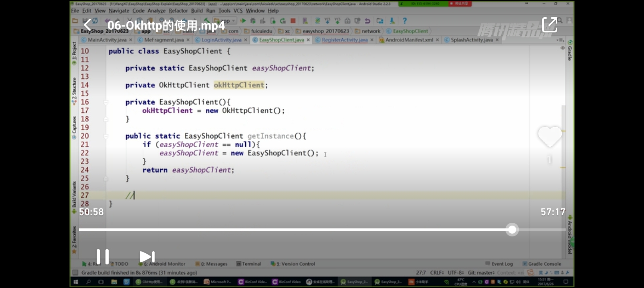The height and width of the screenshot is (288, 644).
Task: Click the Undo arrow toolbar icon
Action: pyautogui.click(x=368, y=21)
